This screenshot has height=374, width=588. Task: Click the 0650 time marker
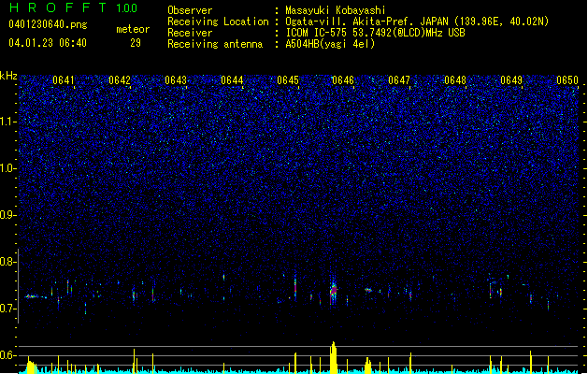point(567,80)
